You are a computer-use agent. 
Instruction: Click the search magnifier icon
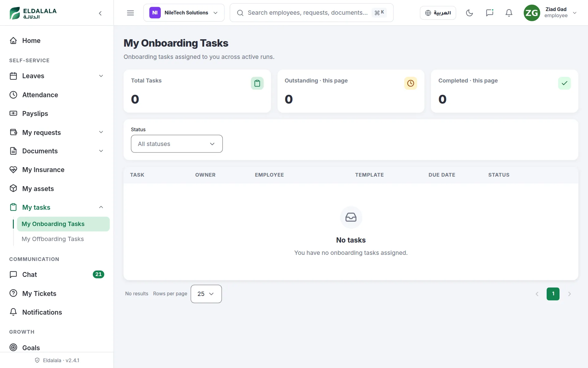tap(240, 13)
